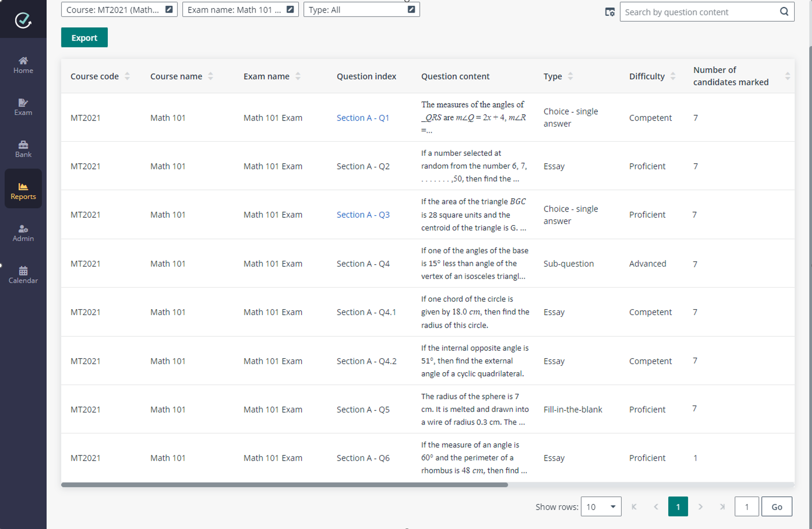This screenshot has height=529, width=812.
Task: Click the Export button
Action: pos(84,38)
